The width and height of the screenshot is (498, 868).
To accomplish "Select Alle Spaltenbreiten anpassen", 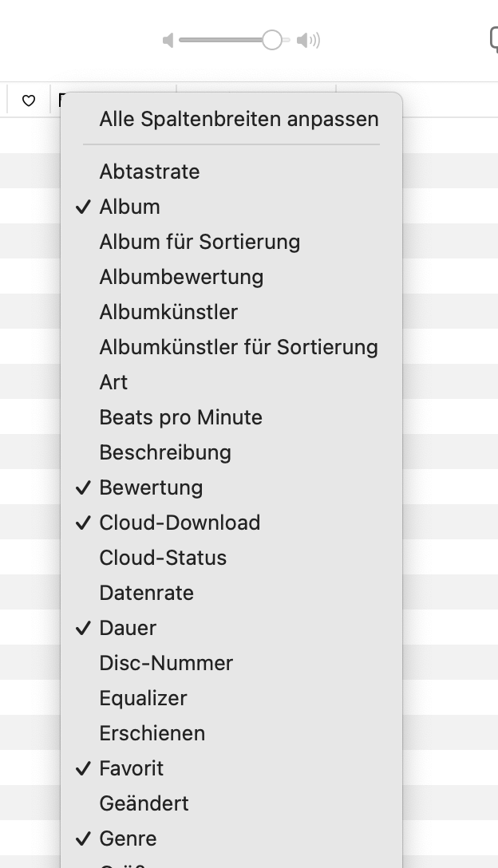I will tap(239, 120).
